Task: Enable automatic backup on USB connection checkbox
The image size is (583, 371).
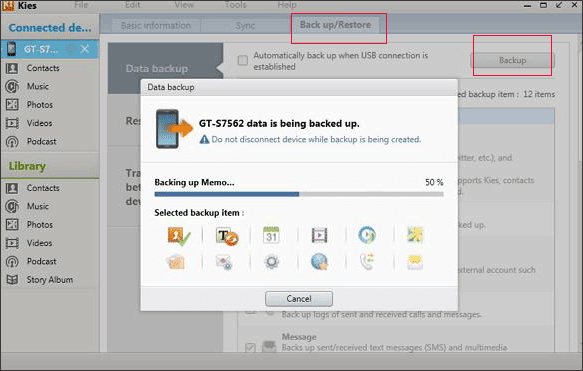Action: [x=243, y=60]
